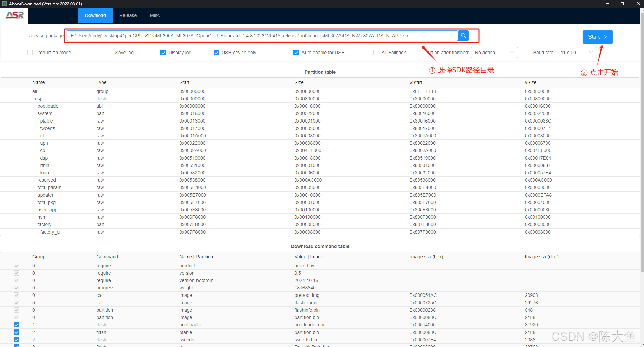
Task: Open the baud rate 115200 dropdown
Action: click(576, 53)
